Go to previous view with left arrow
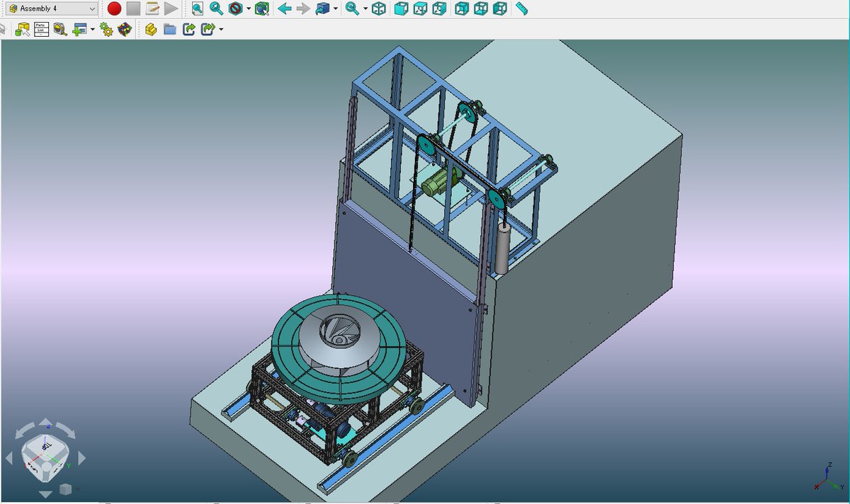 284,8
